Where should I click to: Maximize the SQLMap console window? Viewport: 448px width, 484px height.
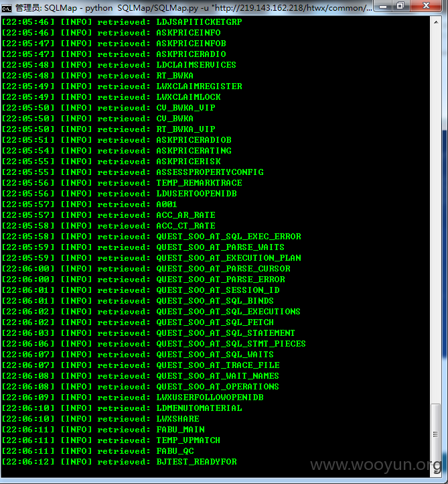400,6
